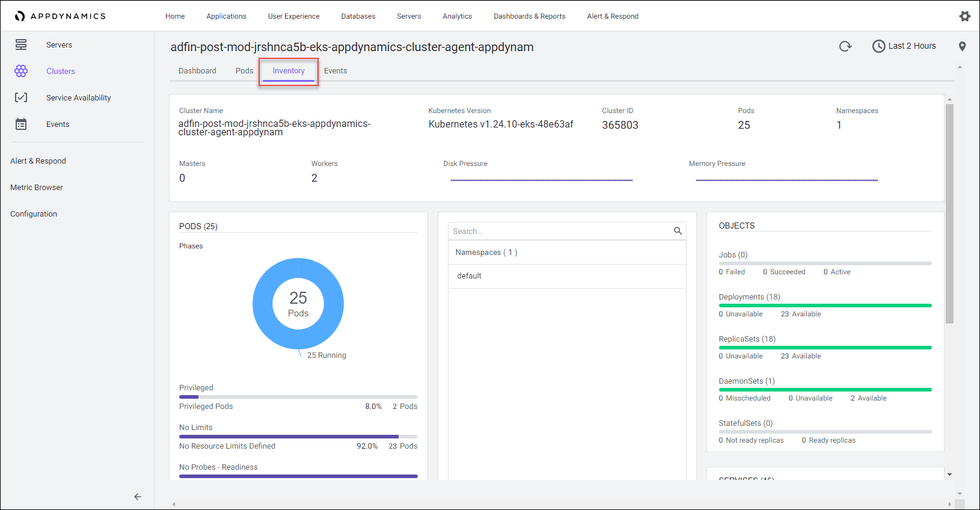Open the Events tab next to Inventory
The height and width of the screenshot is (510, 980).
pos(335,71)
